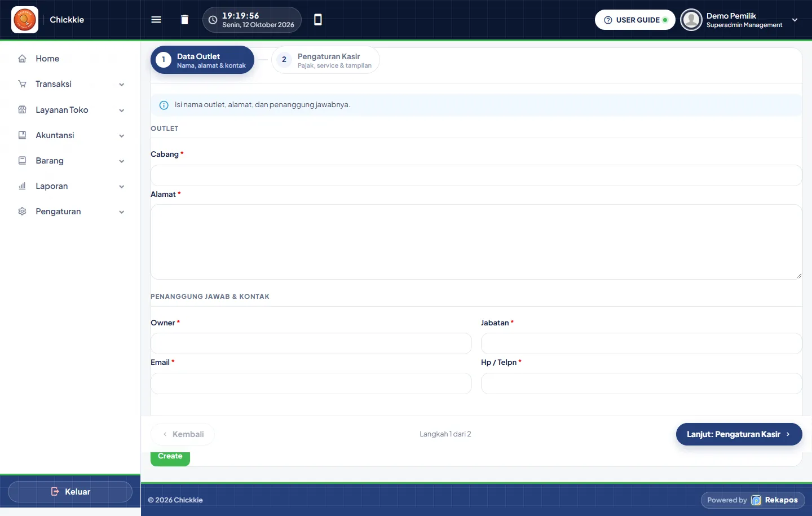Select the Data Outlet step tab
This screenshot has width=812, height=516.
click(202, 60)
